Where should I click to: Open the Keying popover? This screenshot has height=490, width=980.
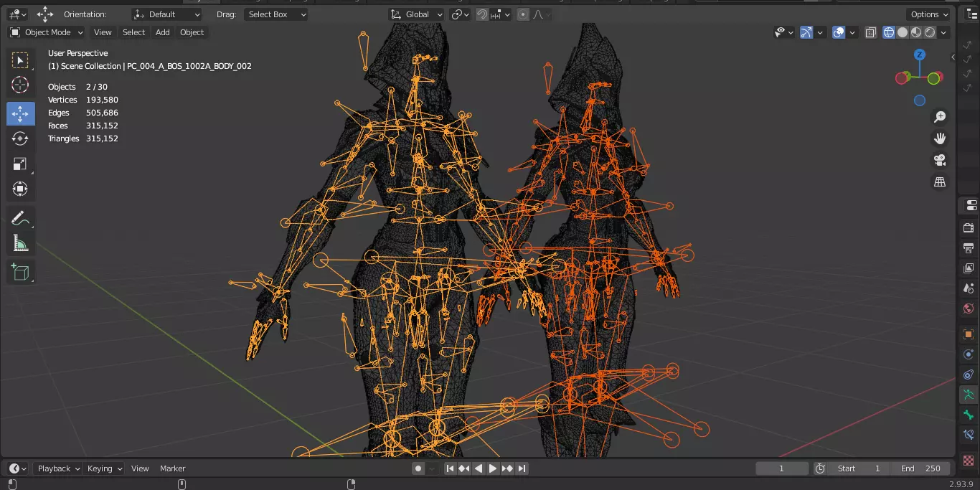click(x=104, y=468)
